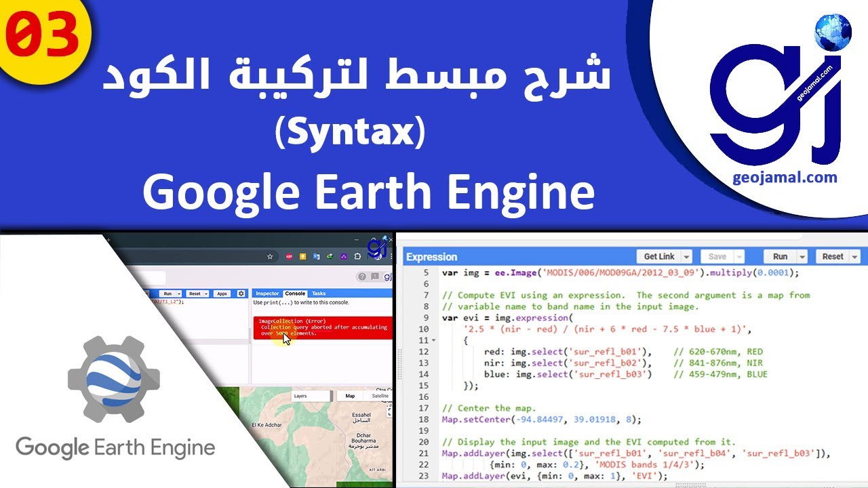Click the yellow extension icon next to ABP
This screenshot has width=868, height=488.
[x=302, y=257]
